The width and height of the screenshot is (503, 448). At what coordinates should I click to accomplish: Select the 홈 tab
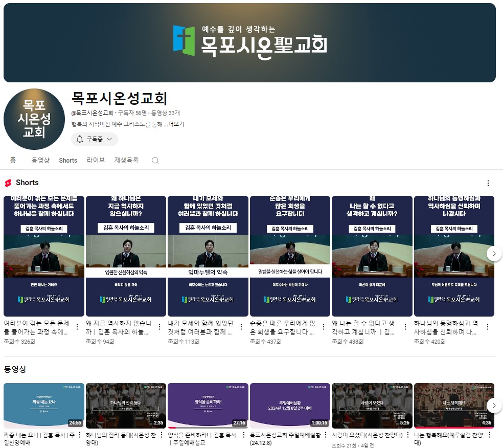[x=13, y=160]
